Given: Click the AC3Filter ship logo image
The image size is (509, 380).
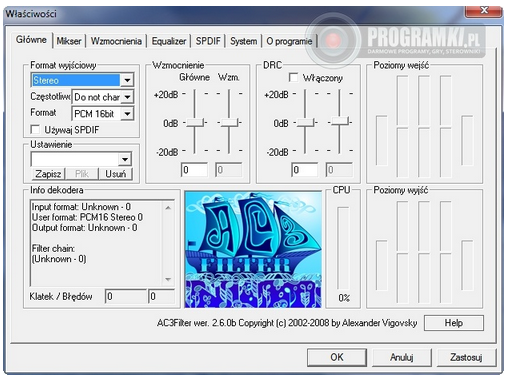Looking at the screenshot, I should click(253, 249).
